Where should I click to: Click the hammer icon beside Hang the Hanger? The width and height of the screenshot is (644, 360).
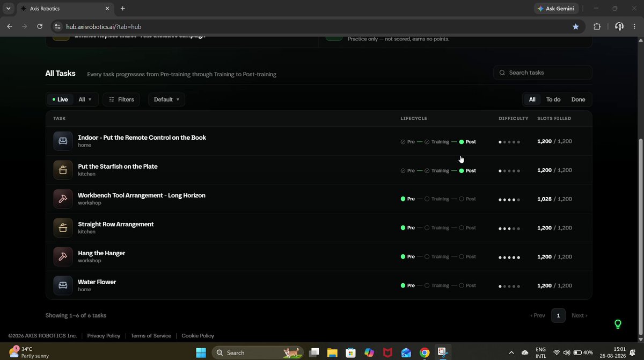[63, 256]
